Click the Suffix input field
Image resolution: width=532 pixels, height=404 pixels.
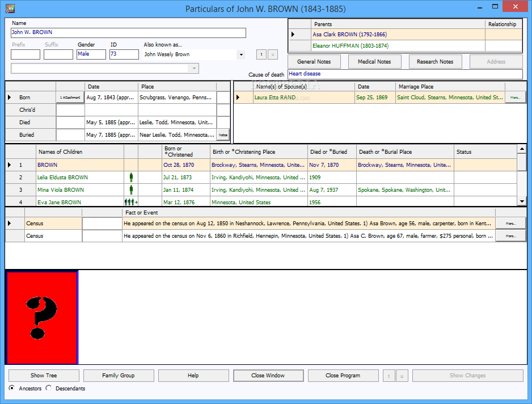pyautogui.click(x=58, y=54)
